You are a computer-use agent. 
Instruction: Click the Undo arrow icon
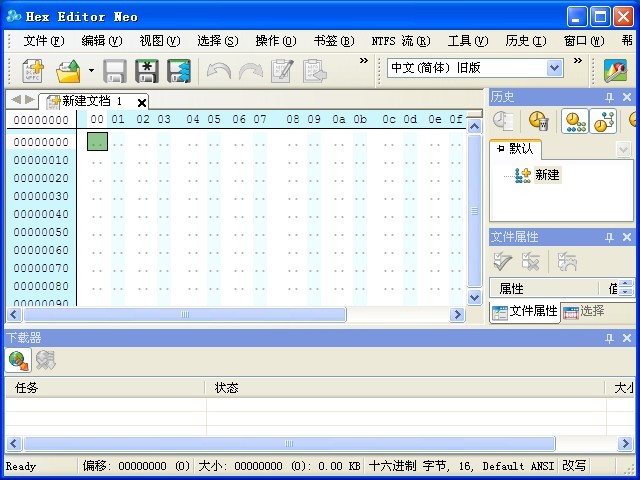(218, 71)
